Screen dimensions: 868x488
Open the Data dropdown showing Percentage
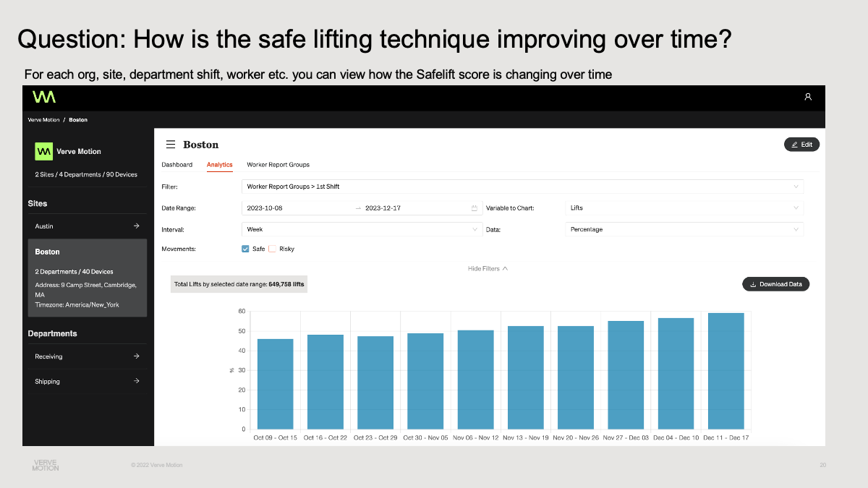pyautogui.click(x=684, y=229)
